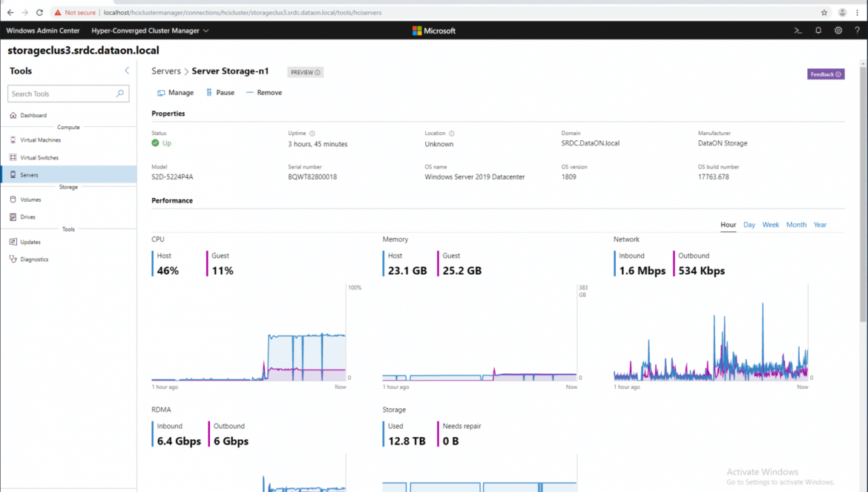Remove the server
This screenshot has height=492, width=868.
264,93
